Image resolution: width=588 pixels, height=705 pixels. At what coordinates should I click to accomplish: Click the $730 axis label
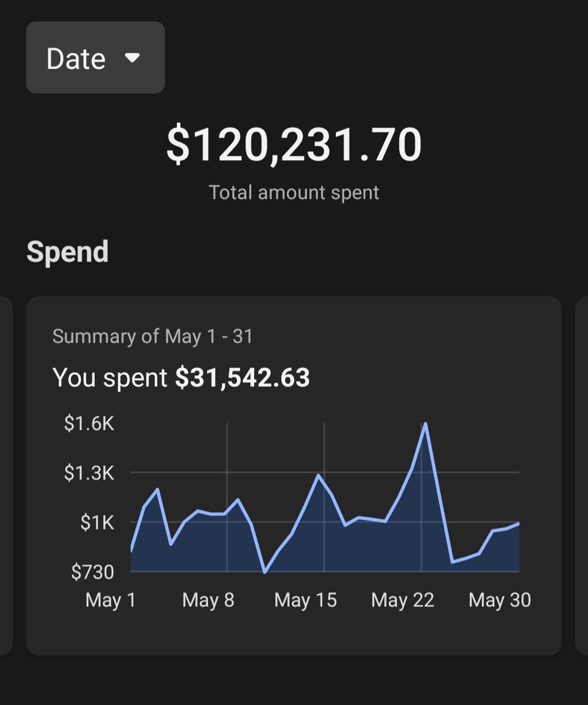click(93, 572)
